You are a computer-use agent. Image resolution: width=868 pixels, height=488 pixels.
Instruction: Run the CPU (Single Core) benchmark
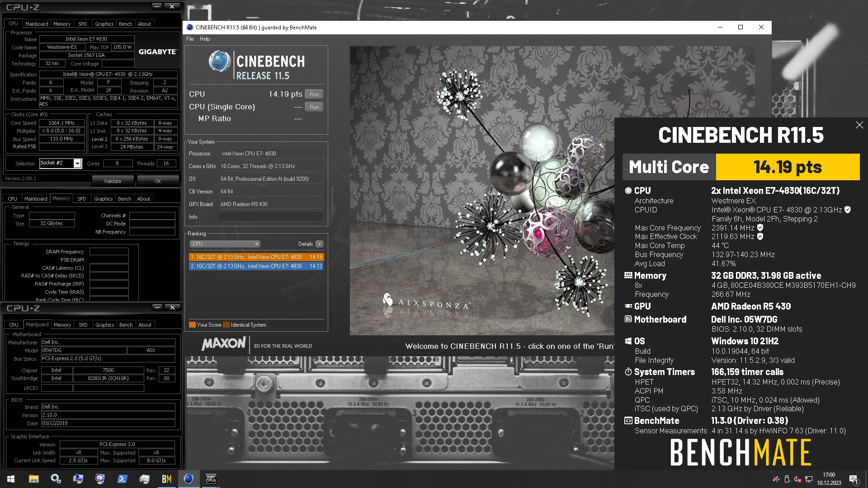(314, 107)
